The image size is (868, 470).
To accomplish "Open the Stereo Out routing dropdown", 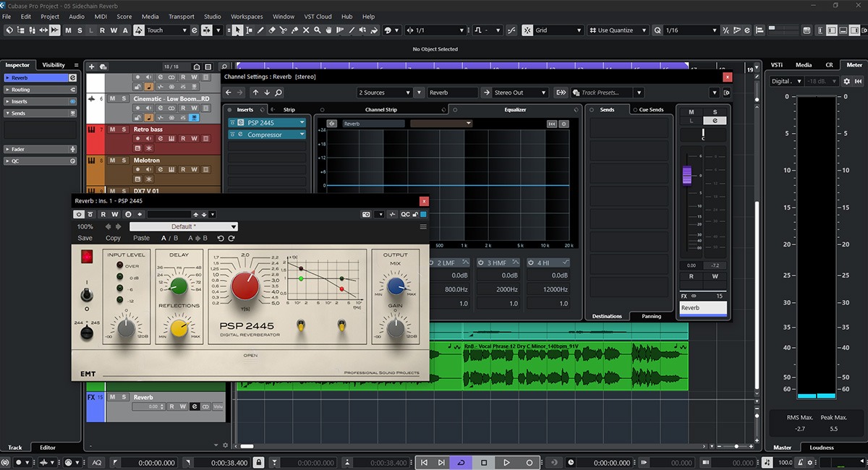I will click(519, 93).
